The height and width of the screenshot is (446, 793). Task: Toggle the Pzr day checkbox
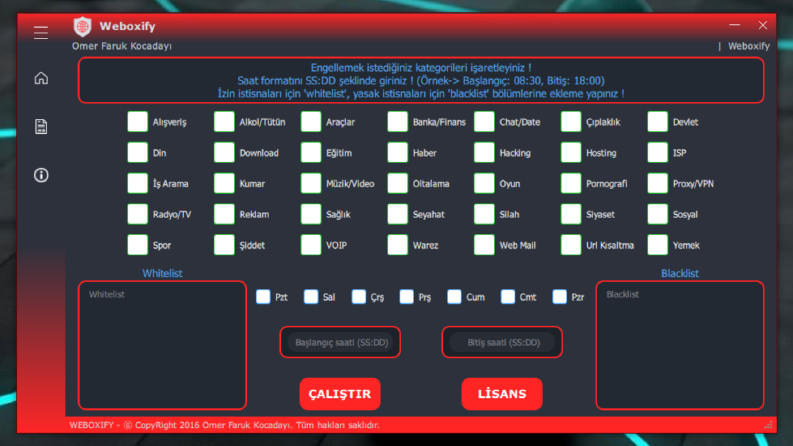coord(559,297)
